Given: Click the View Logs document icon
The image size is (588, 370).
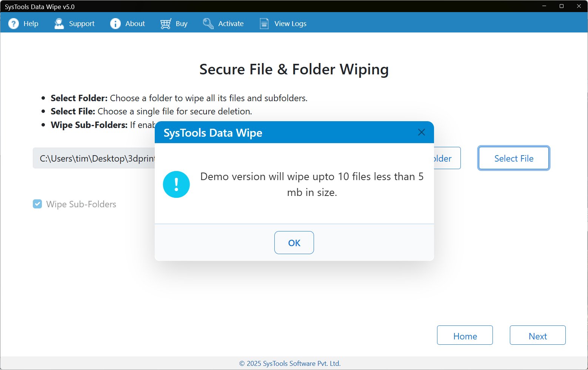Looking at the screenshot, I should click(x=264, y=24).
